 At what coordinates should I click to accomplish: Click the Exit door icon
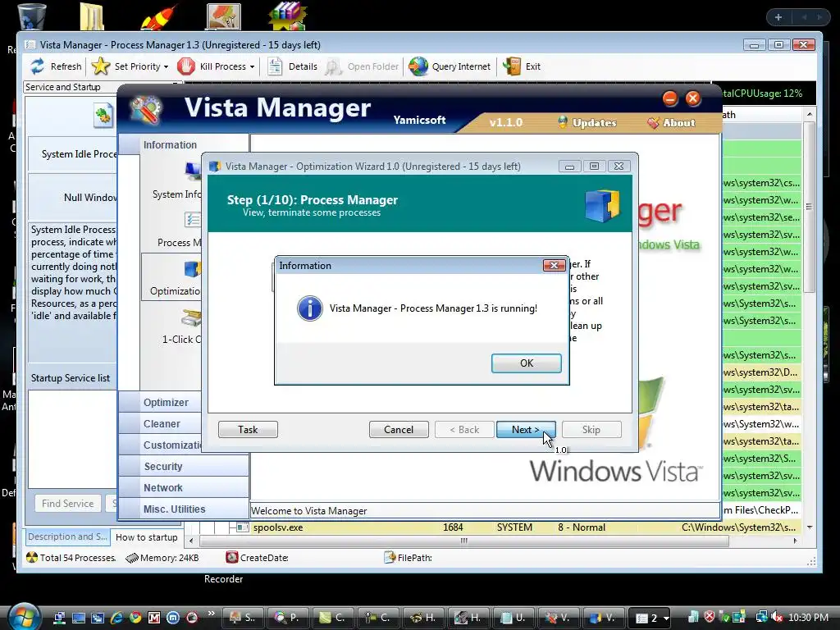[512, 66]
